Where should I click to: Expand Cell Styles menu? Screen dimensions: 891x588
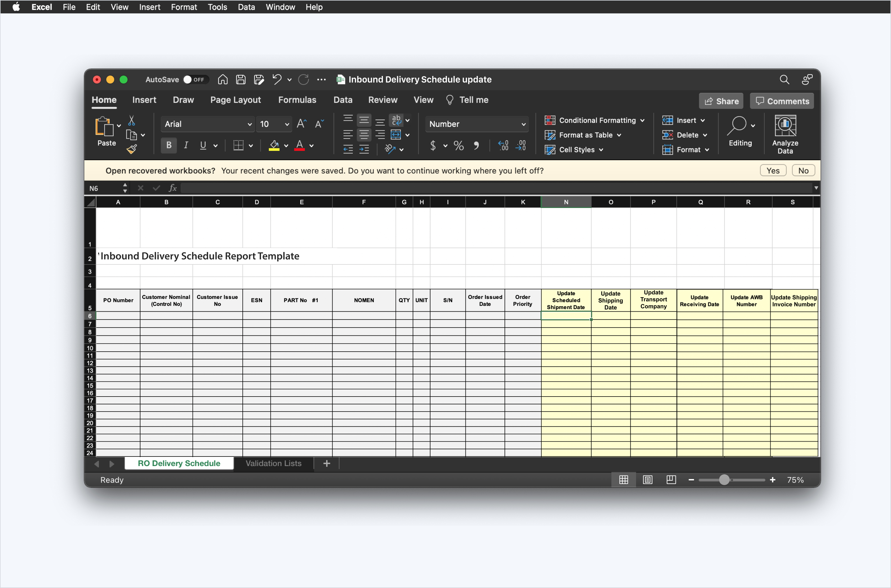coord(574,150)
